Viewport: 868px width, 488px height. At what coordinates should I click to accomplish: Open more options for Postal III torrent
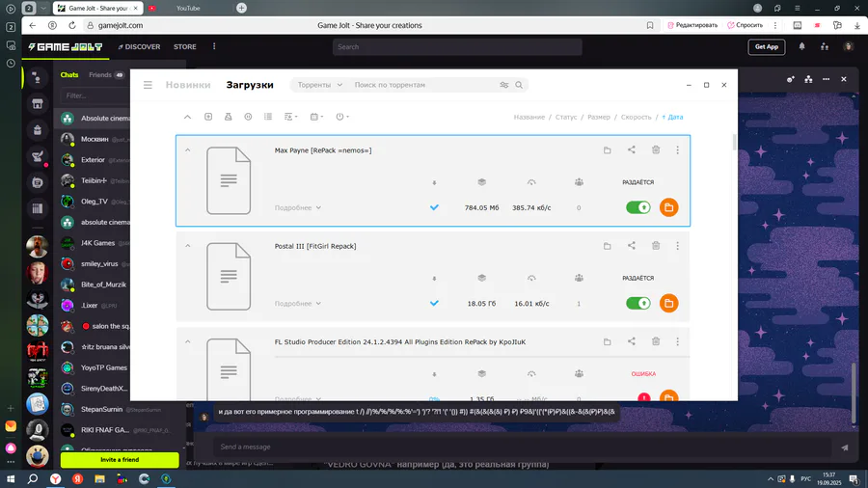point(678,246)
